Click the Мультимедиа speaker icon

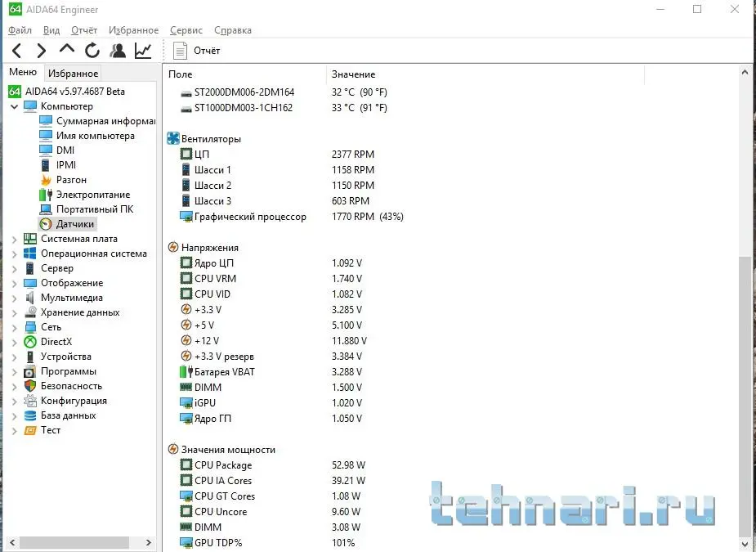coord(30,298)
